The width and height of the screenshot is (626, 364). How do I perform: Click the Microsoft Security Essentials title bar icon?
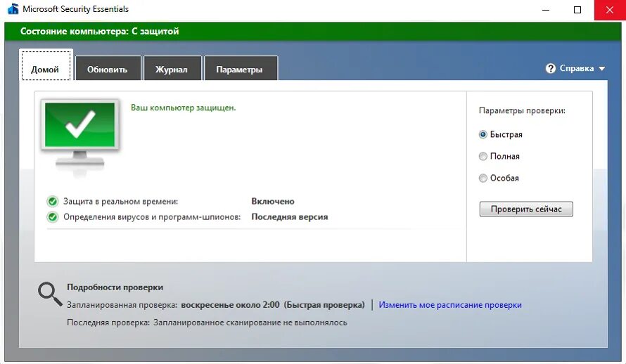click(13, 8)
